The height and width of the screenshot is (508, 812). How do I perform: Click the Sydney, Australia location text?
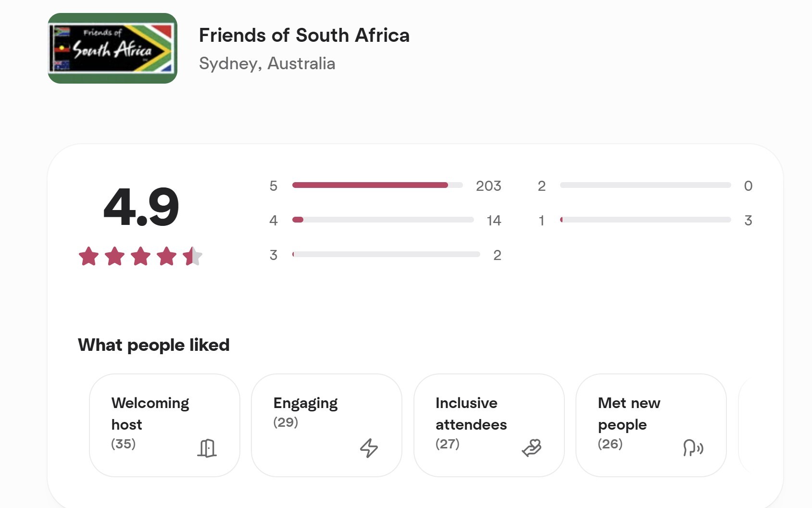pyautogui.click(x=267, y=63)
